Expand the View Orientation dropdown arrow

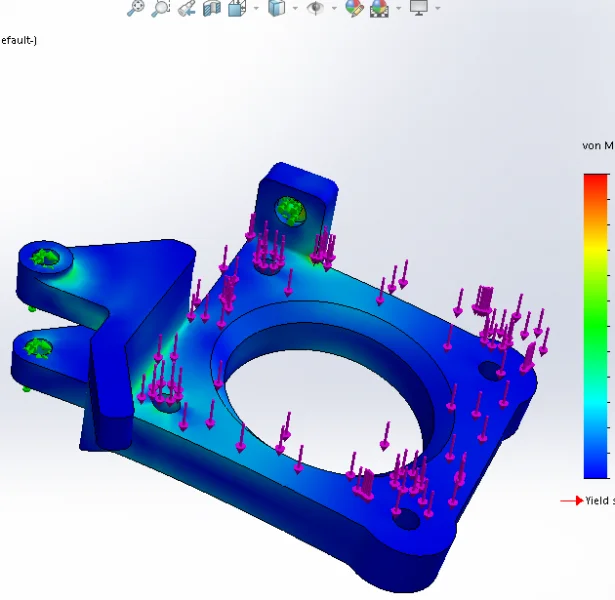[x=255, y=8]
